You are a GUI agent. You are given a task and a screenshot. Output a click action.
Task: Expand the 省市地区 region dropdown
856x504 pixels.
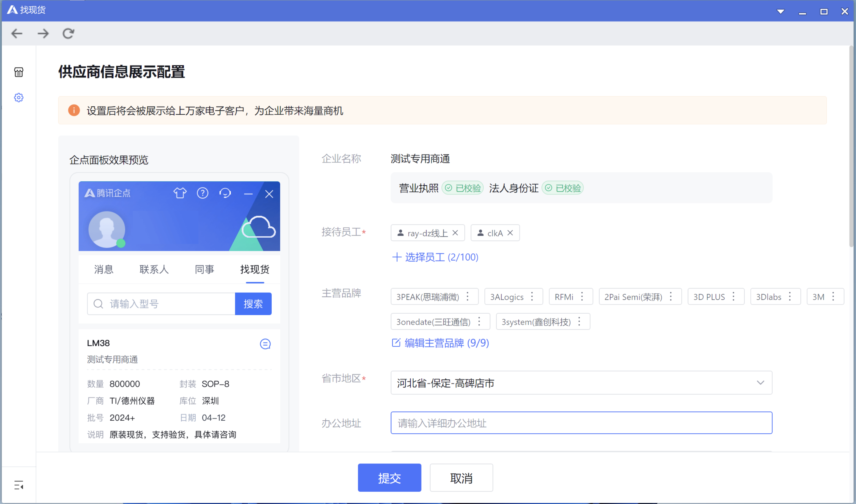pyautogui.click(x=582, y=383)
